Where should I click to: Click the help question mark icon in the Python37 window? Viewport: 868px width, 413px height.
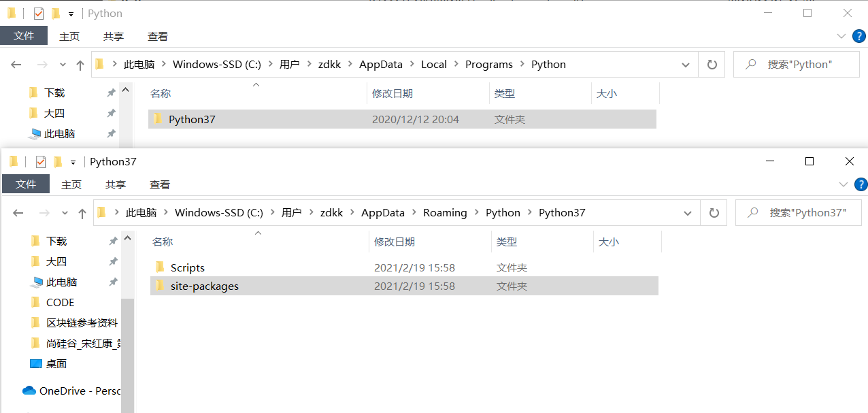[861, 184]
